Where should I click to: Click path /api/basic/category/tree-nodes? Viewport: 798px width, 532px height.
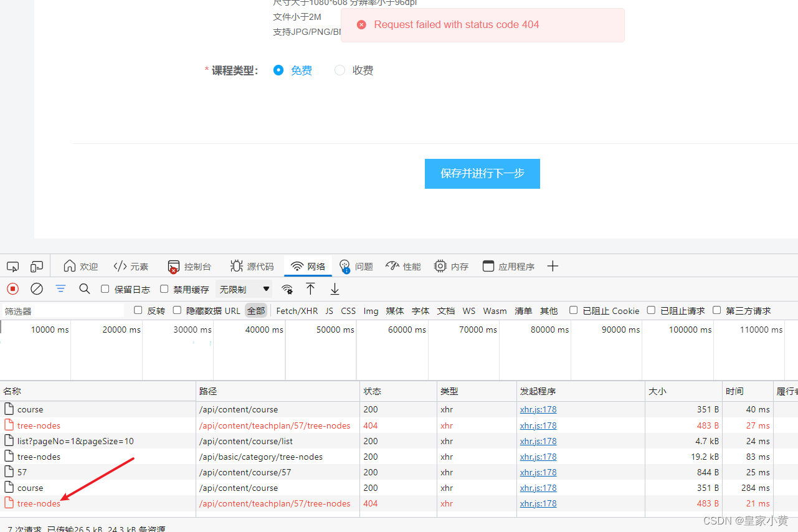(261, 457)
